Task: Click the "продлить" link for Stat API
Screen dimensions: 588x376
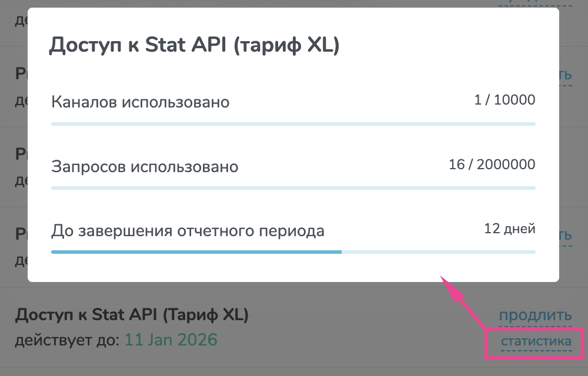Action: point(535,315)
